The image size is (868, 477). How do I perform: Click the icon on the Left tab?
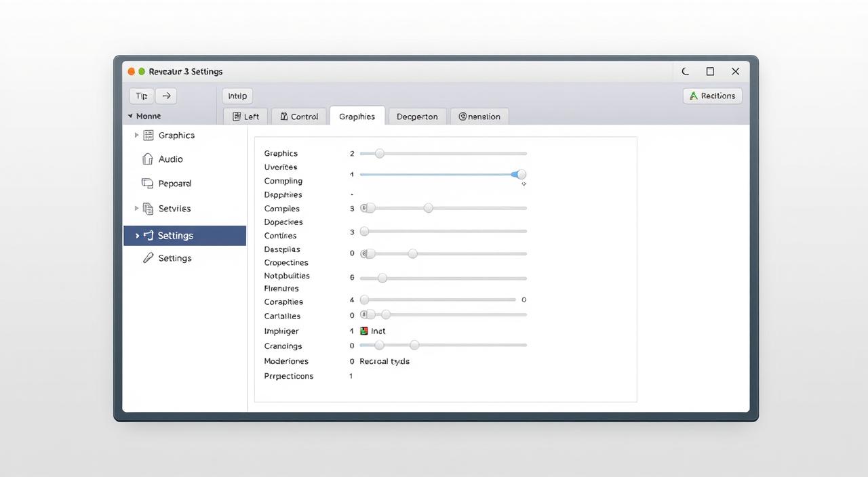(237, 117)
